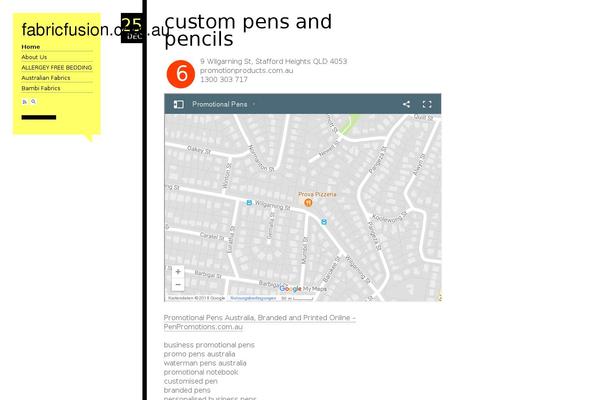Click the orange number 6 badge
The height and width of the screenshot is (400, 600).
click(181, 74)
